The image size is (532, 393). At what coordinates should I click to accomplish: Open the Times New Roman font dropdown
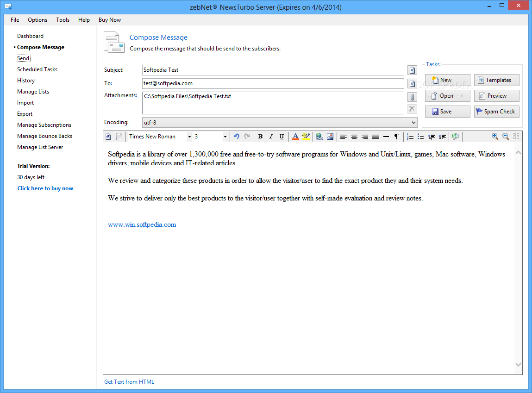tap(189, 137)
